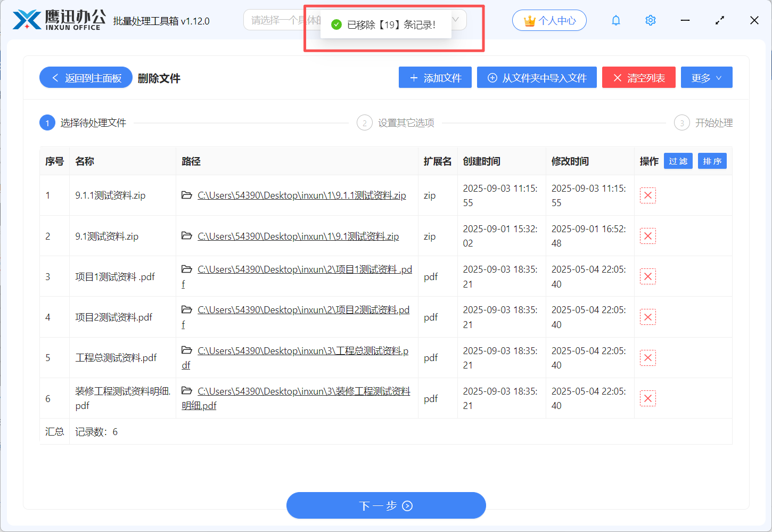Open path link inxun\1\9.1.1测试资料.zip
Screen dimensions: 772x532
pos(302,195)
